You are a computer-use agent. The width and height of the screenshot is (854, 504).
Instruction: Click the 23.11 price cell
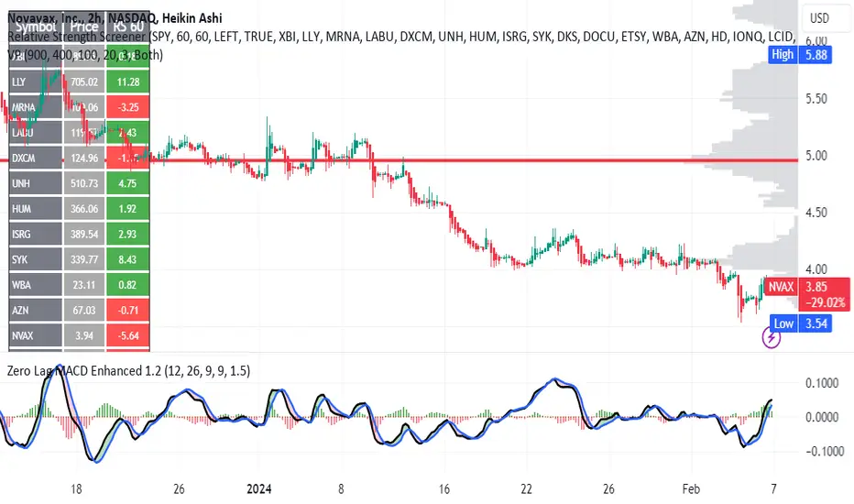pyautogui.click(x=84, y=285)
